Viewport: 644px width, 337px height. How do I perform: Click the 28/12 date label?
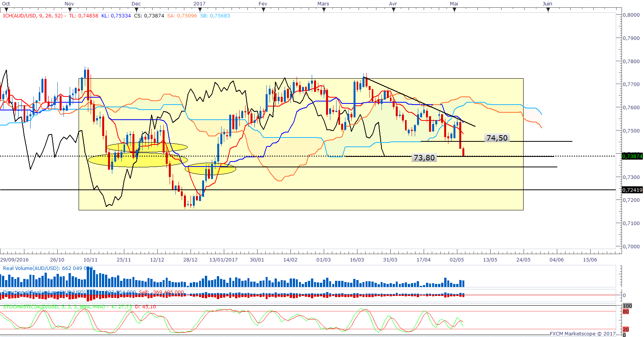191,260
